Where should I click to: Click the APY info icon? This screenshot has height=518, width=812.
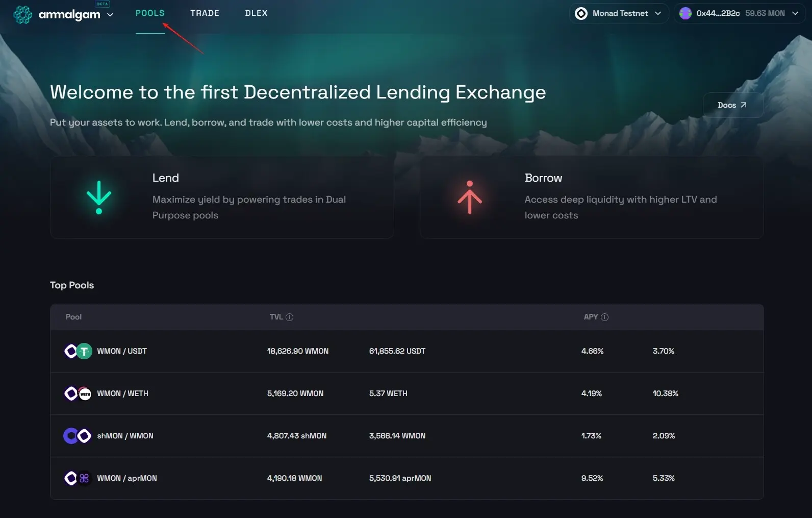605,317
